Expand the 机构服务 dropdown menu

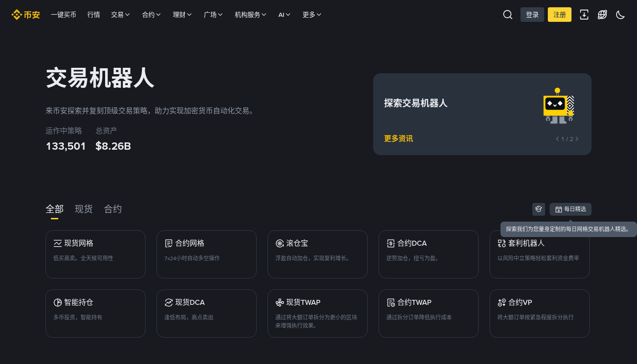pos(251,15)
